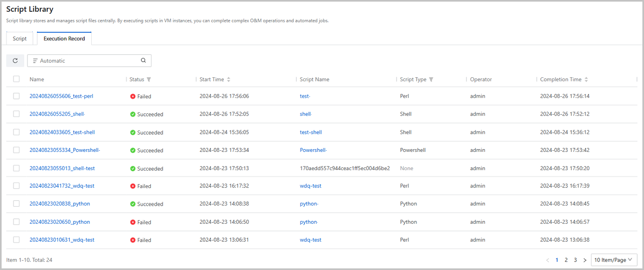Open record 20240823010631_wdq-test
The width and height of the screenshot is (644, 270).
62,240
